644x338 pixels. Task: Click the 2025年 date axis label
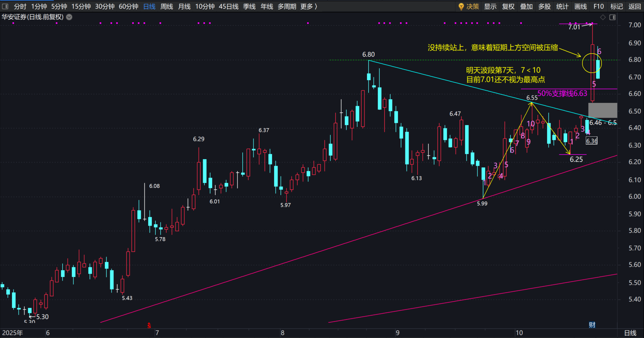pyautogui.click(x=13, y=333)
